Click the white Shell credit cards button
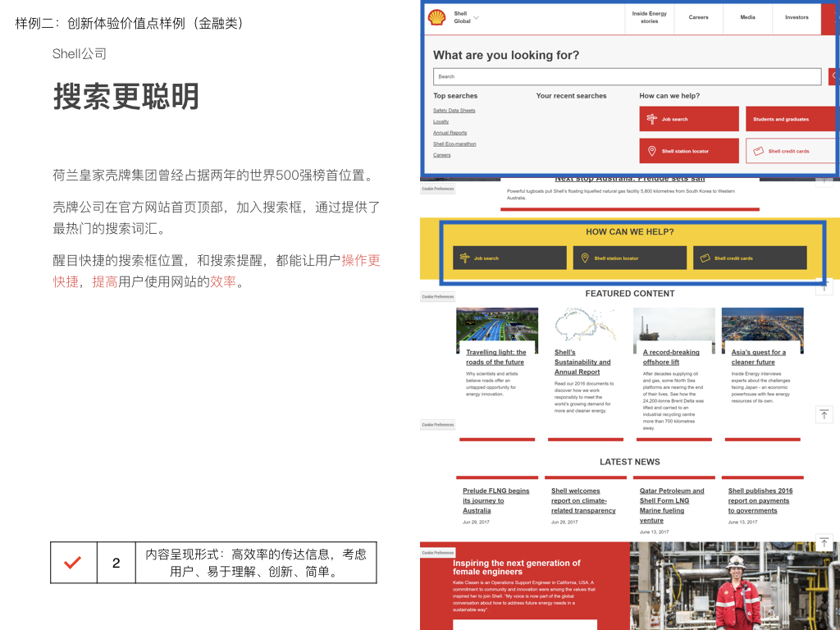This screenshot has height=630, width=840. [792, 151]
